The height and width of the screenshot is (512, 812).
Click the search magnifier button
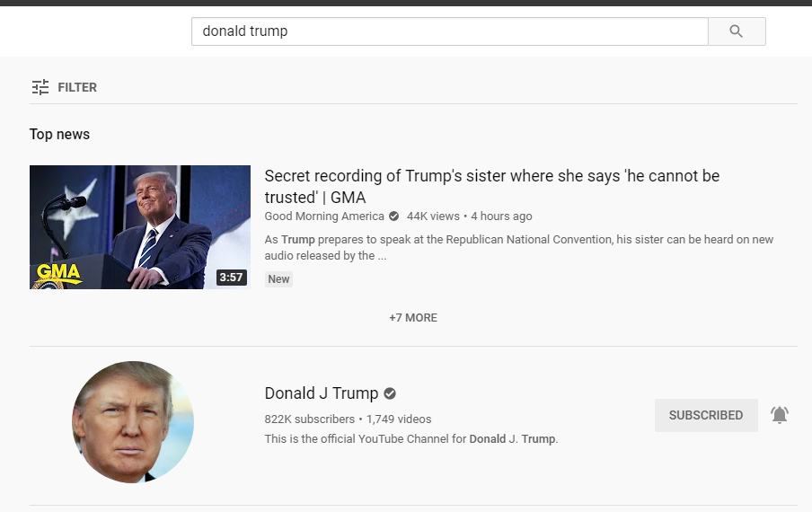click(737, 31)
